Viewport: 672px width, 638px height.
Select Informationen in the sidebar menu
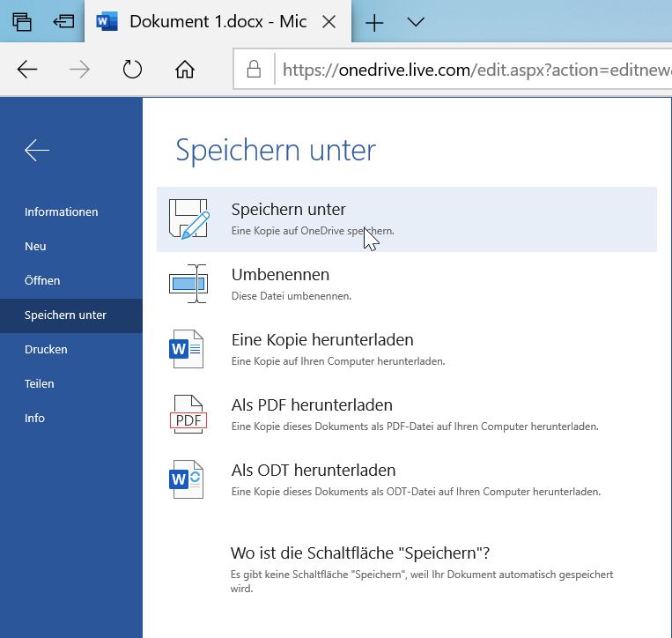click(x=62, y=212)
